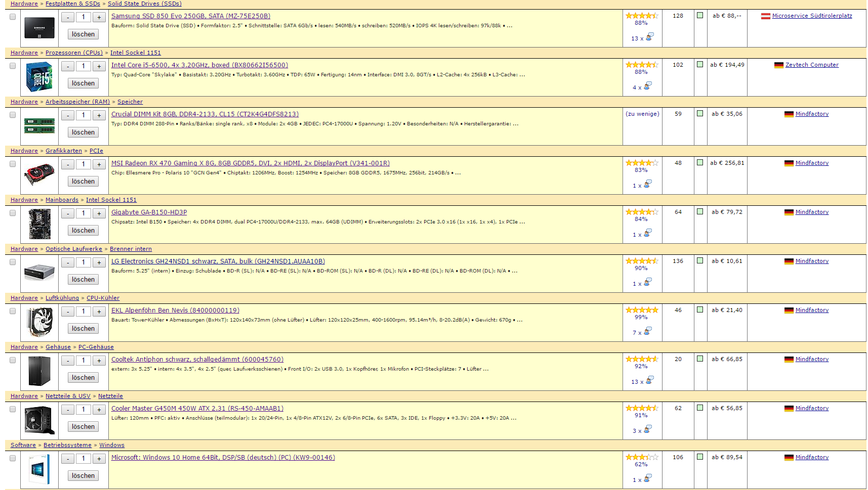Select the Samsung SSD row checkbox

pos(13,17)
